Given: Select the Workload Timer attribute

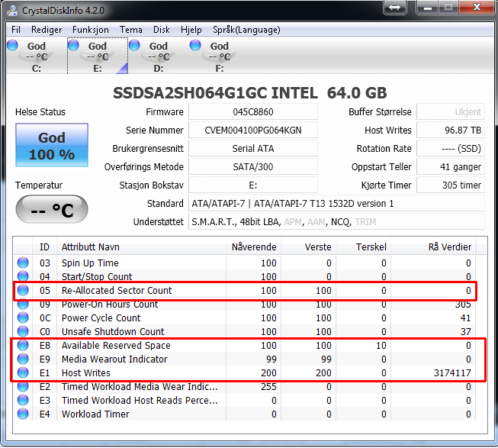Looking at the screenshot, I should (95, 414).
